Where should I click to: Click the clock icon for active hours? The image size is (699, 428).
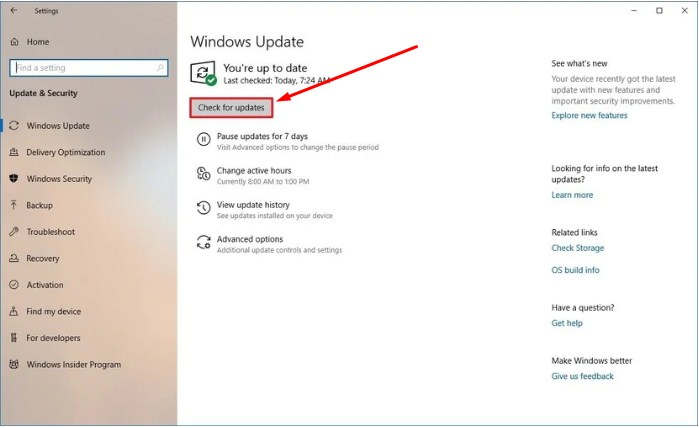(203, 173)
